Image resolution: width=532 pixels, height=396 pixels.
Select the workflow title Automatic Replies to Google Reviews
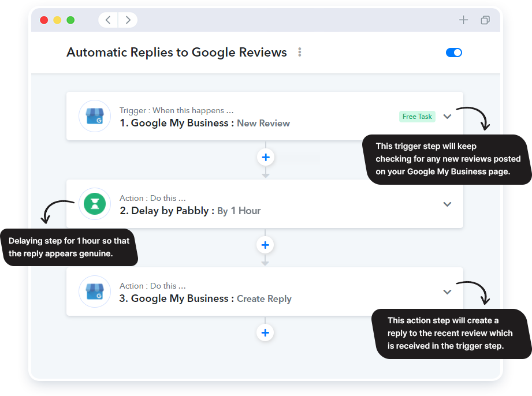click(177, 52)
